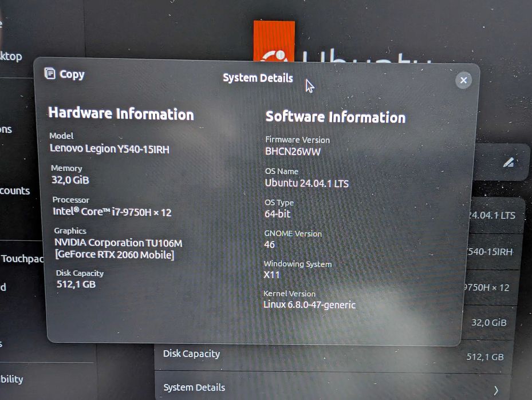The height and width of the screenshot is (400, 532).
Task: Click the 32,0 GiB Memory value in the dialog
Action: click(x=70, y=180)
